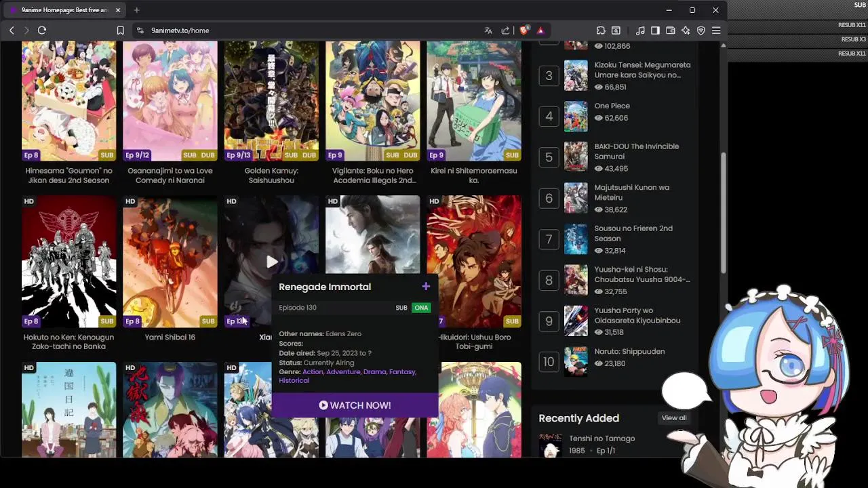
Task: Click Naruto: Shippuuden ranking thumbnail
Action: pyautogui.click(x=576, y=362)
